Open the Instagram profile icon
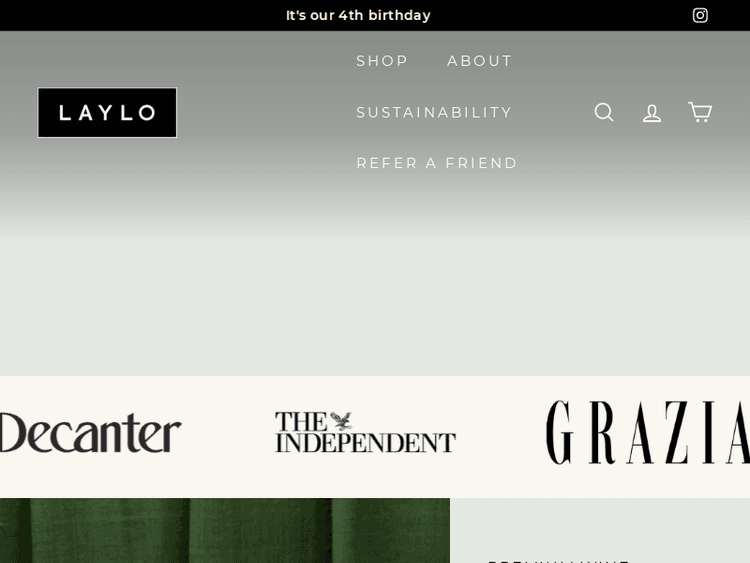 point(700,15)
